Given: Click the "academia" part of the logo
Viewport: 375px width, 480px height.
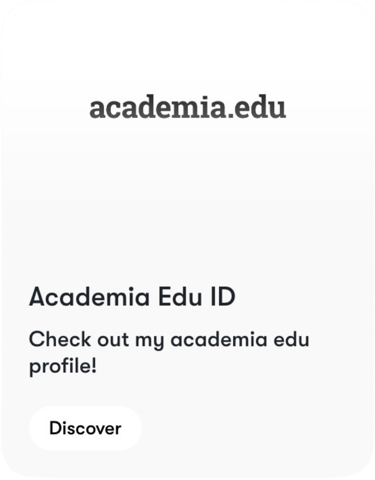Looking at the screenshot, I should (158, 107).
